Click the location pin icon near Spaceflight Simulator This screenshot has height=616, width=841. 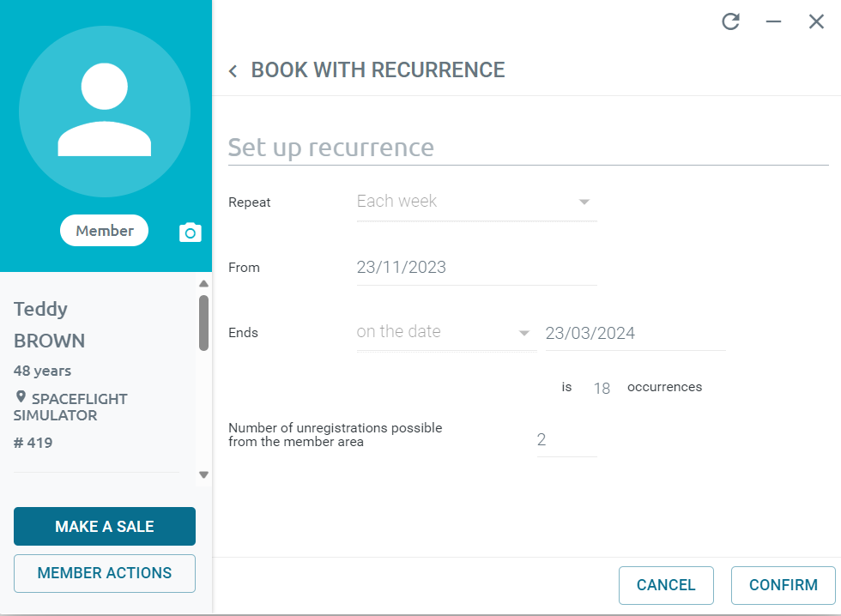pyautogui.click(x=21, y=396)
